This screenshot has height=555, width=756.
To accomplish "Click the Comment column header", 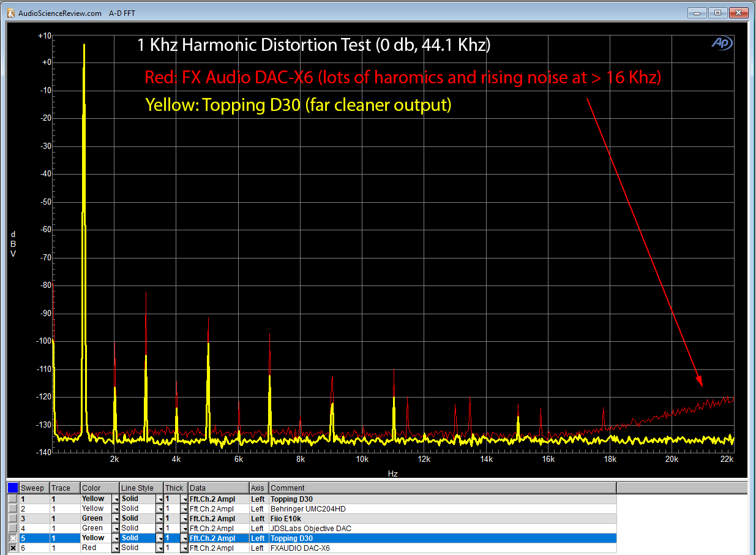I will 443,488.
